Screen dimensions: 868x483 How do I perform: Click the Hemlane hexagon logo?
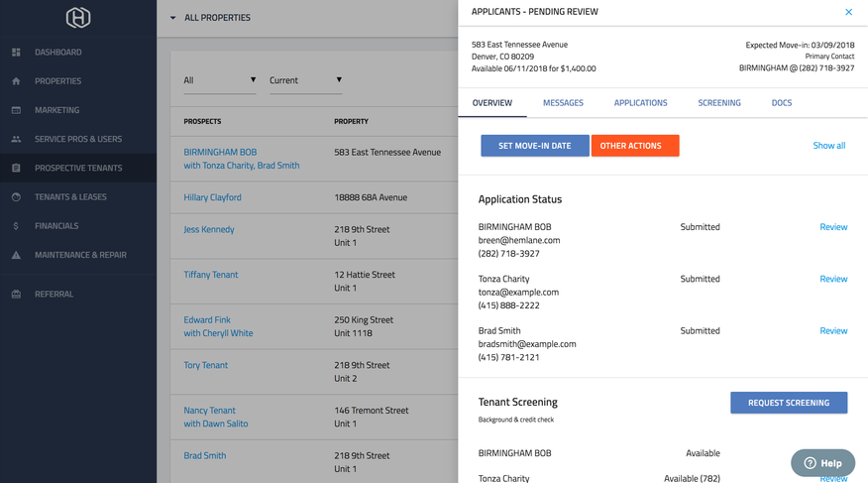pyautogui.click(x=78, y=17)
